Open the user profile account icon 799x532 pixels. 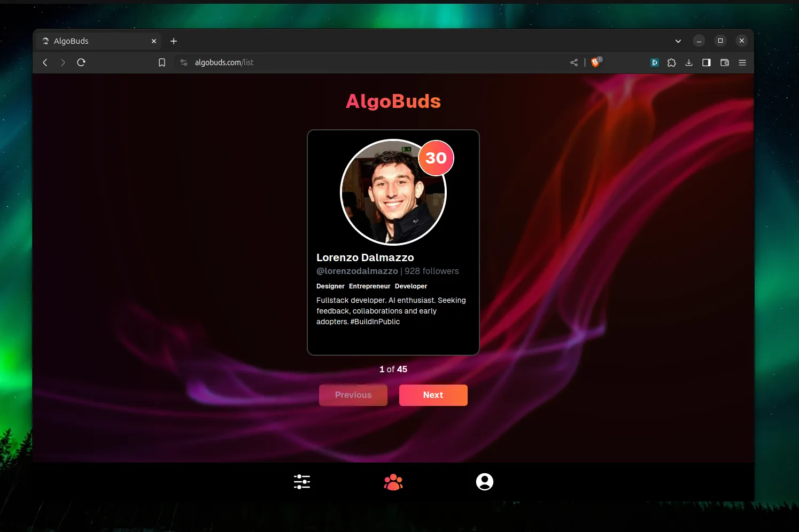484,482
